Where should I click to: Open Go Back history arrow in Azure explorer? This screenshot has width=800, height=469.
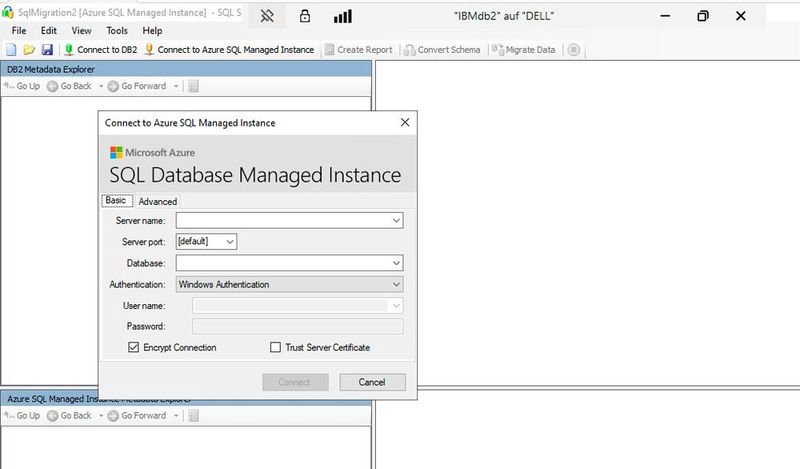coord(101,416)
